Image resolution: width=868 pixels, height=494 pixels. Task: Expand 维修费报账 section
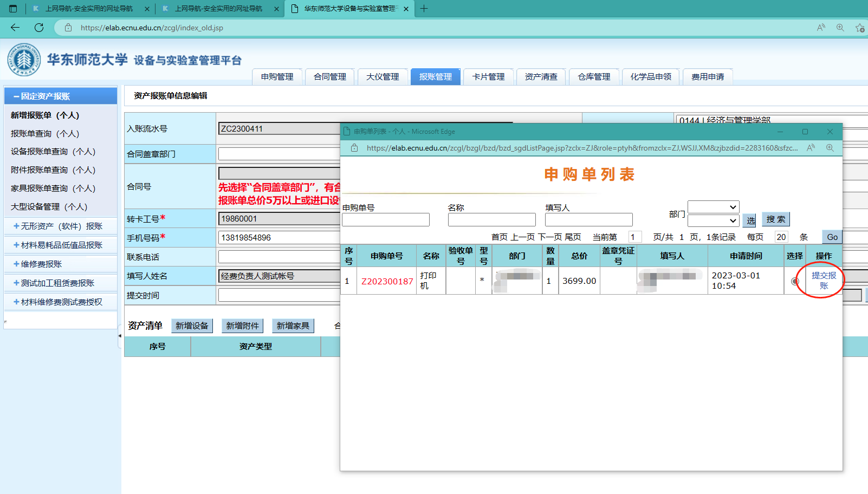point(61,264)
